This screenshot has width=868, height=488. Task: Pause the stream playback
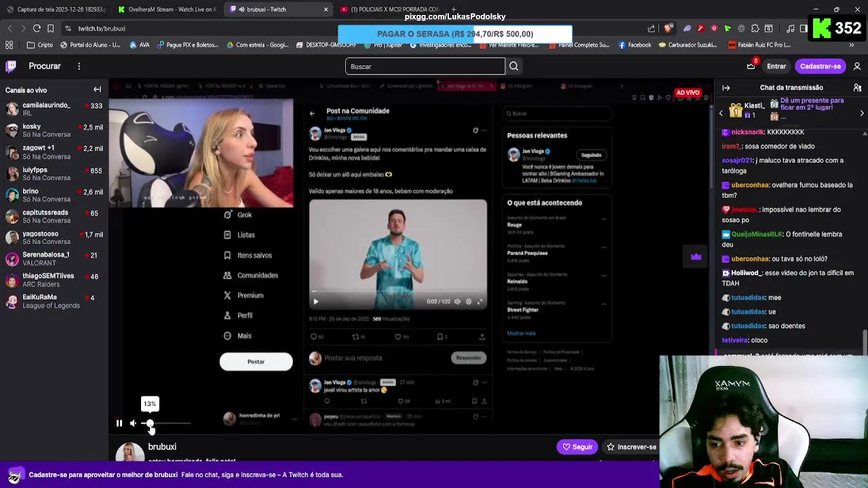click(x=119, y=423)
